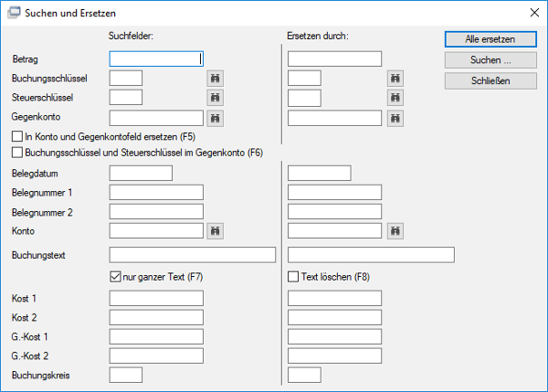The image size is (548, 392).
Task: Click the Suchen und Ersetzen window icon
Action: tap(14, 13)
